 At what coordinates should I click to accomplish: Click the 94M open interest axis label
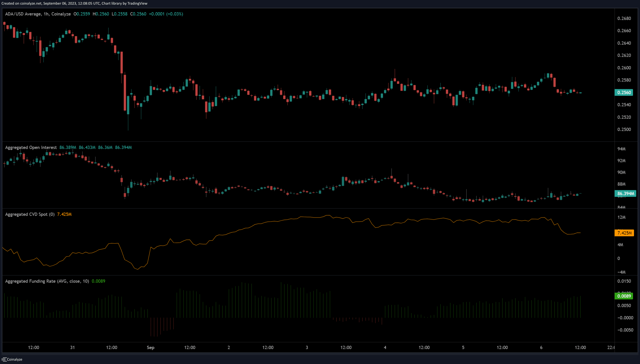621,149
